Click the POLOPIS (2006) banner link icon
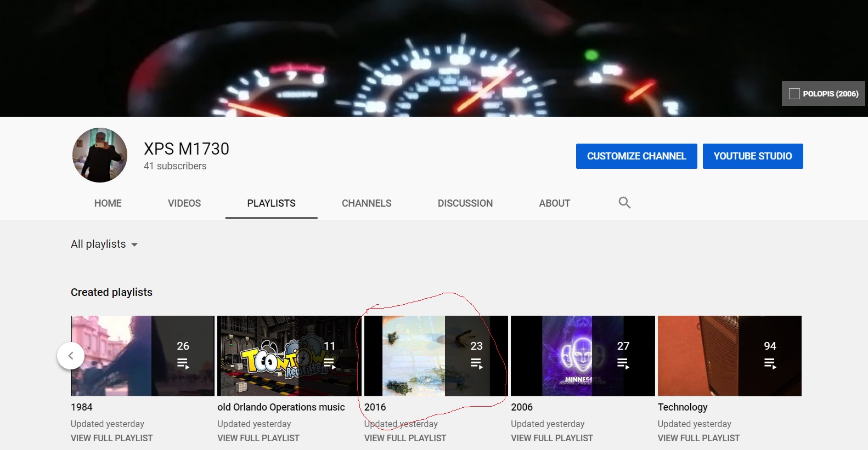 pyautogui.click(x=794, y=94)
